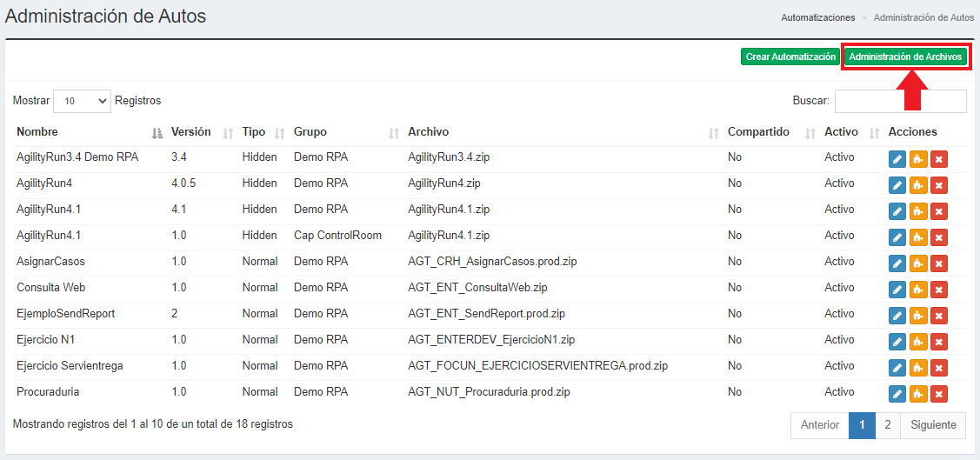980x460 pixels.
Task: Click orange puzzle icon for EjemploSendReport
Action: [x=918, y=316]
